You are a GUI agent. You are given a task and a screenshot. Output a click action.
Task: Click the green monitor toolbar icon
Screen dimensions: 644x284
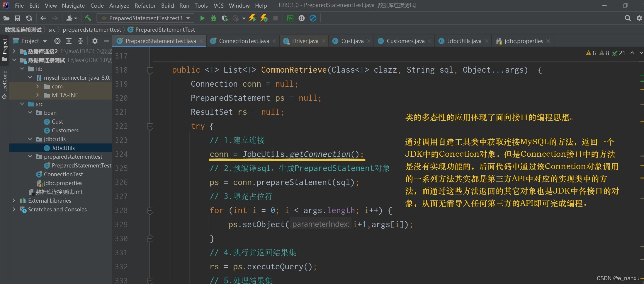pyautogui.click(x=290, y=18)
